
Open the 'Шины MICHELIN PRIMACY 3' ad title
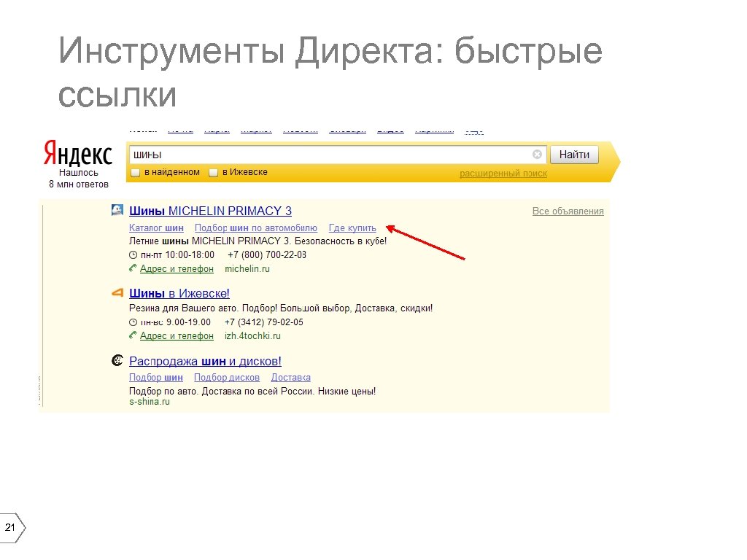210,211
